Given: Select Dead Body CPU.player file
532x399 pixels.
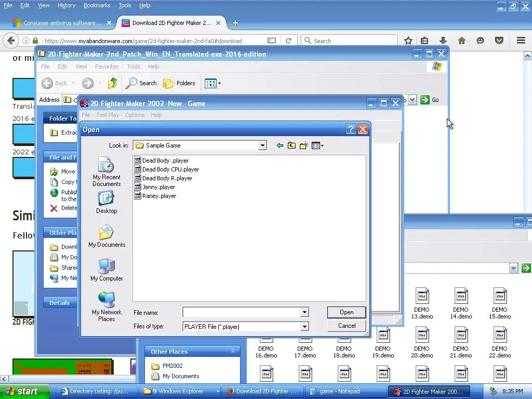Looking at the screenshot, I should (167, 169).
